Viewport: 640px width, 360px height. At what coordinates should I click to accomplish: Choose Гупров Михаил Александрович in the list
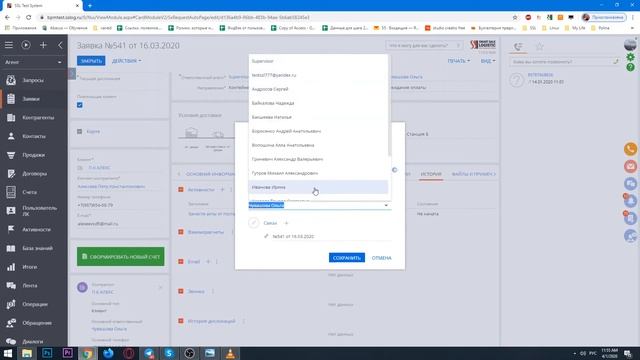[318, 173]
